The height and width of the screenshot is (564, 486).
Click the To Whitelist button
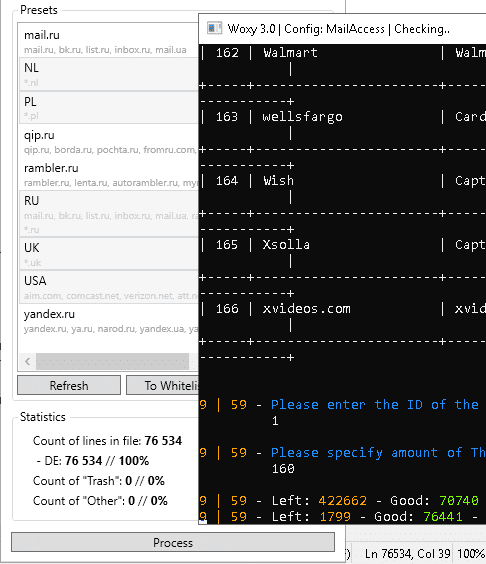point(162,385)
